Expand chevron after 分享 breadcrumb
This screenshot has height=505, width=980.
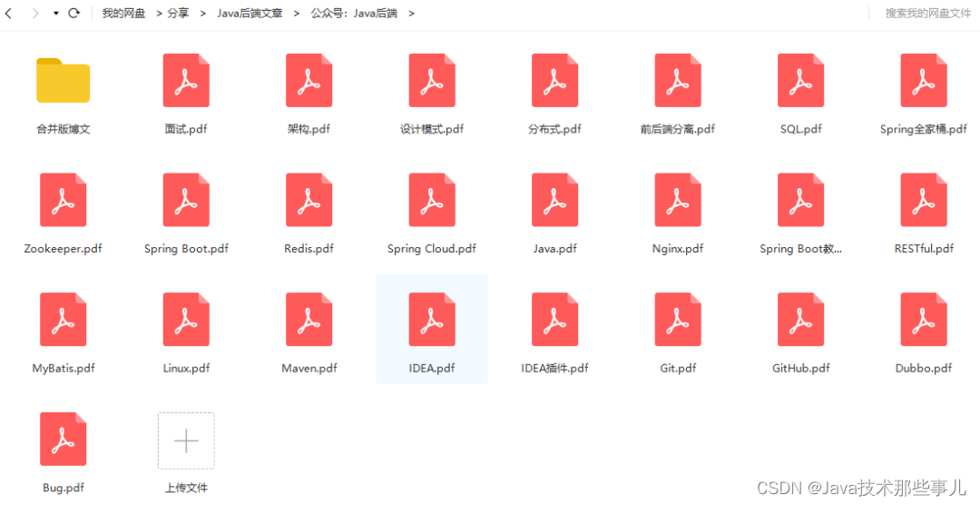(x=202, y=13)
